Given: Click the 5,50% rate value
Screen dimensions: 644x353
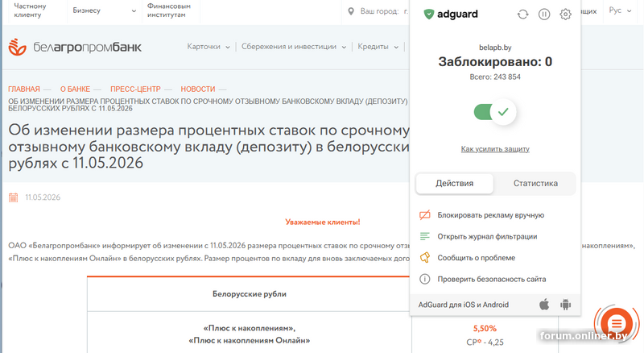Looking at the screenshot, I should tap(485, 329).
